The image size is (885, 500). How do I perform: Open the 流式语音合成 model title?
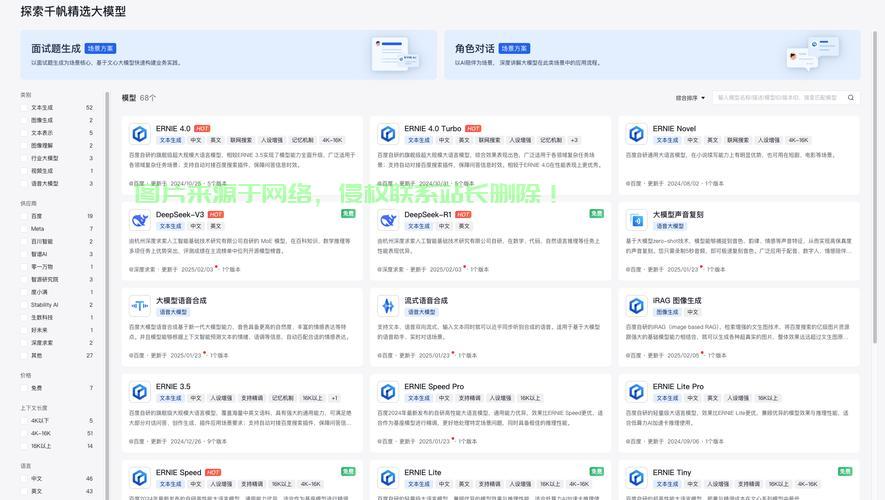pyautogui.click(x=426, y=301)
